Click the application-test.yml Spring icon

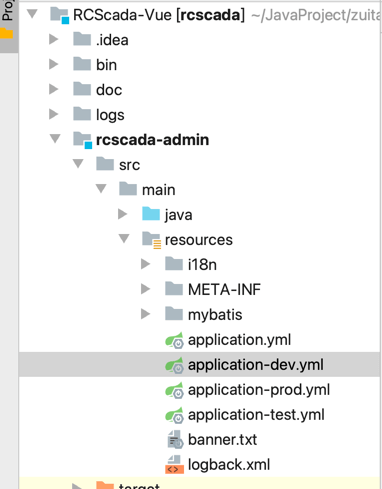[x=174, y=415]
